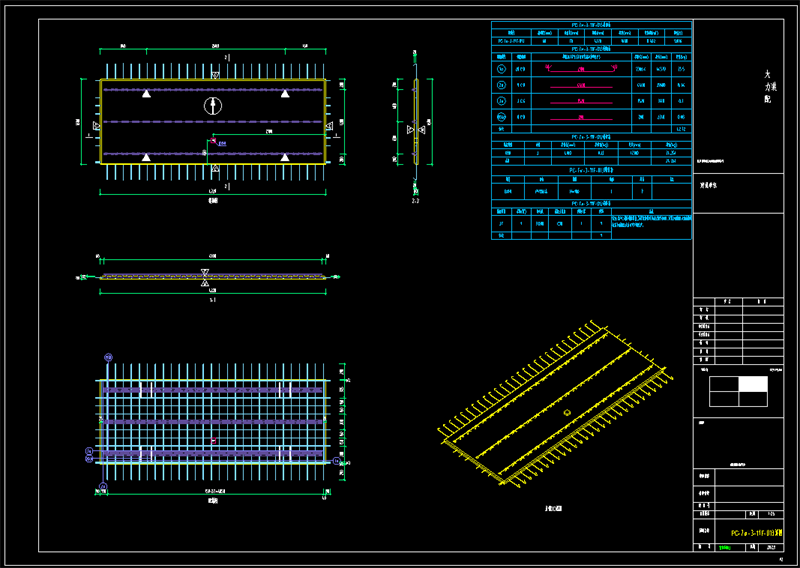Click the isometric view caption text
Screen dimensions: 800x568
(553, 508)
